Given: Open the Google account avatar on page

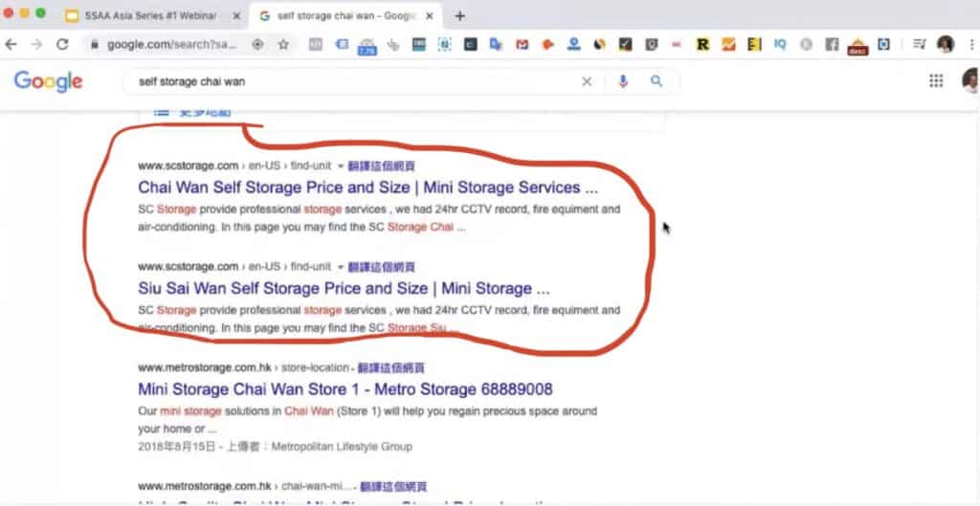Looking at the screenshot, I should point(972,80).
